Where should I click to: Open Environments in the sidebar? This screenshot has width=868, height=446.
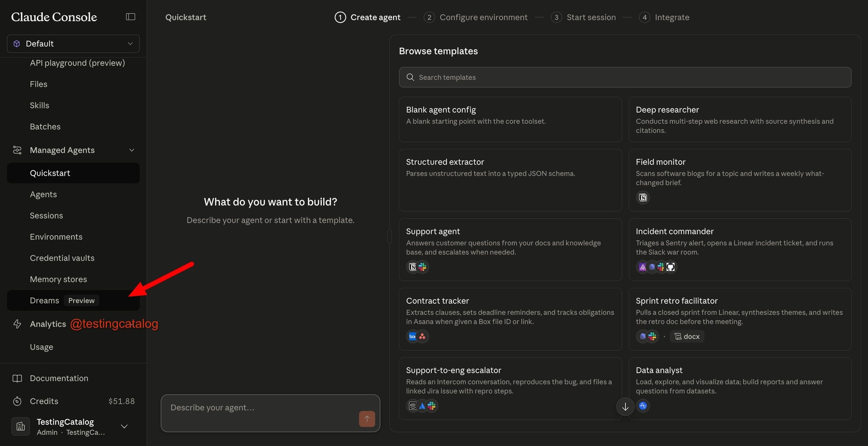pos(56,237)
